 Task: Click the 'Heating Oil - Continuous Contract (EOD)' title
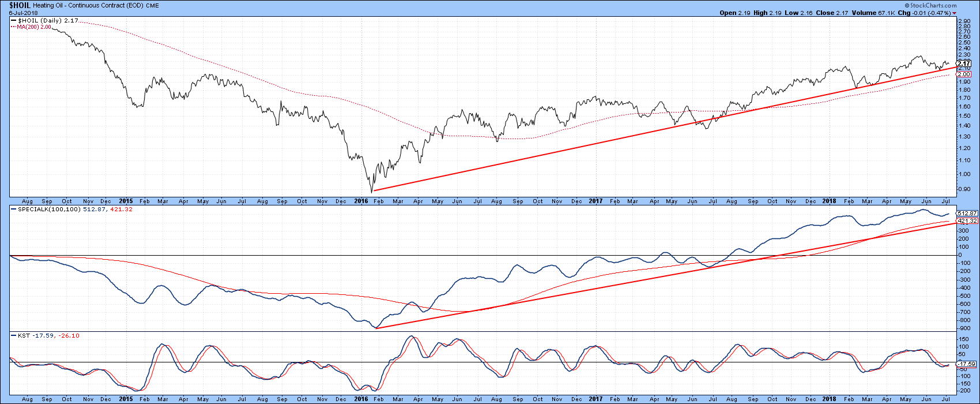tap(89, 5)
